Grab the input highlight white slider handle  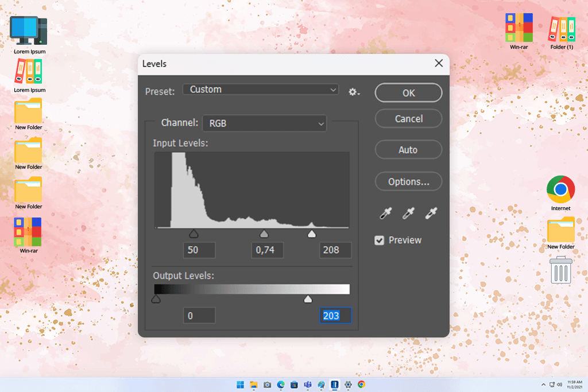click(312, 234)
